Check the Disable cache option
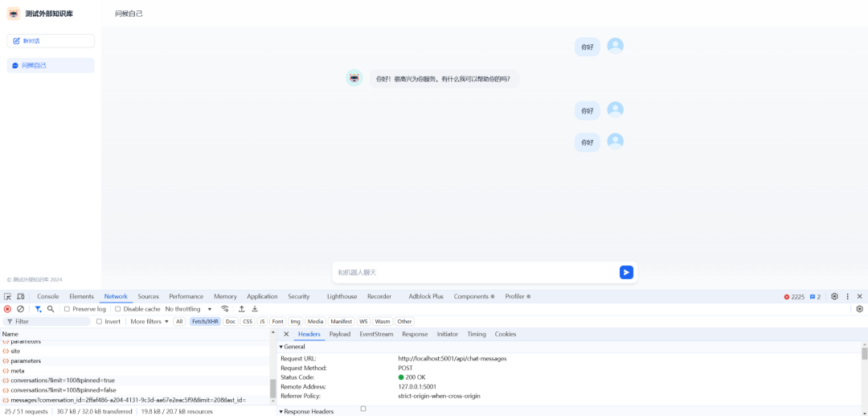Image resolution: width=868 pixels, height=416 pixels. 117,309
